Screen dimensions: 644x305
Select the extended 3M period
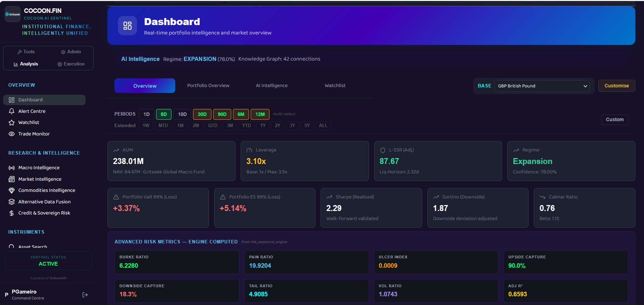[x=230, y=126]
